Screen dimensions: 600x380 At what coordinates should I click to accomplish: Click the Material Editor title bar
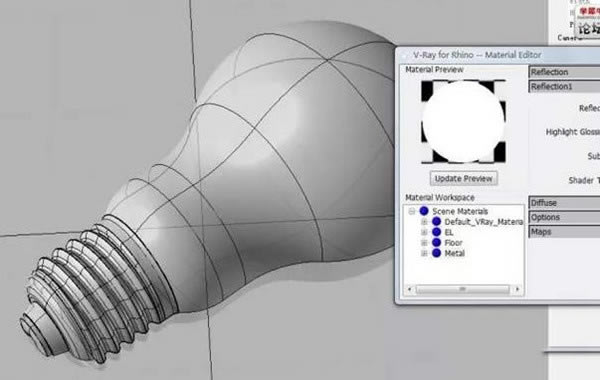point(497,55)
